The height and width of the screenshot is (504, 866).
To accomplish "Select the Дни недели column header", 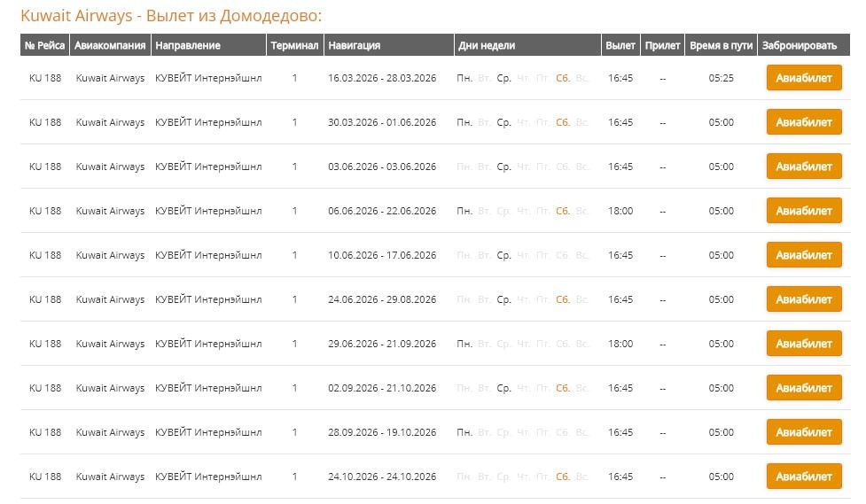I will (x=487, y=45).
